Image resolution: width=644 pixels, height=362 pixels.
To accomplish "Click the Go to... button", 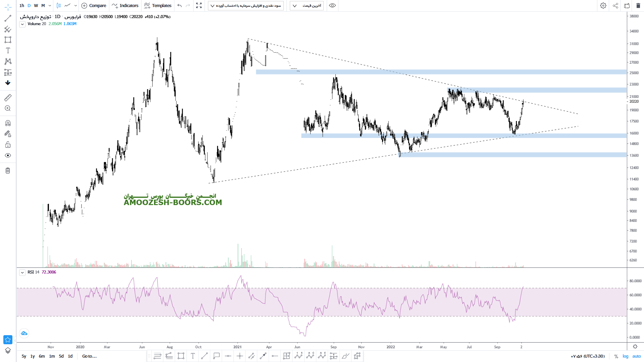I will pyautogui.click(x=89, y=356).
